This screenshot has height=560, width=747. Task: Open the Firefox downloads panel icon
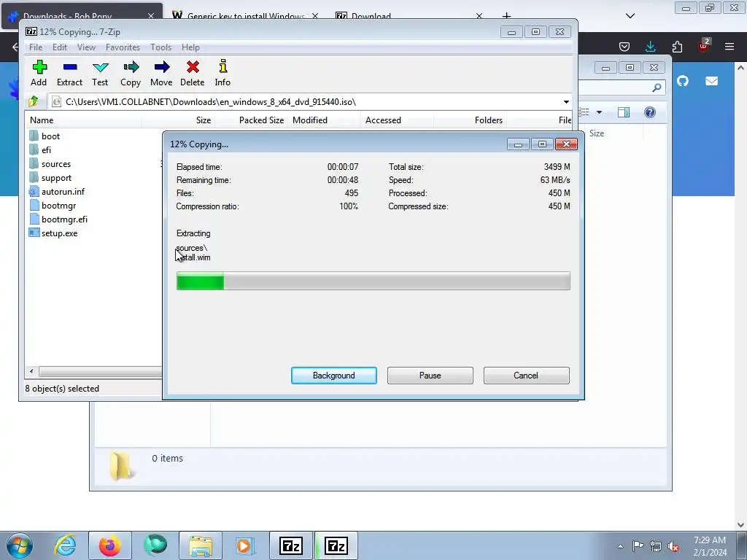[650, 47]
